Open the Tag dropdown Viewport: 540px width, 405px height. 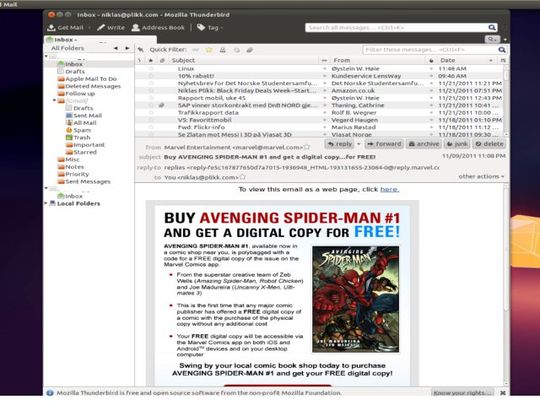point(210,28)
